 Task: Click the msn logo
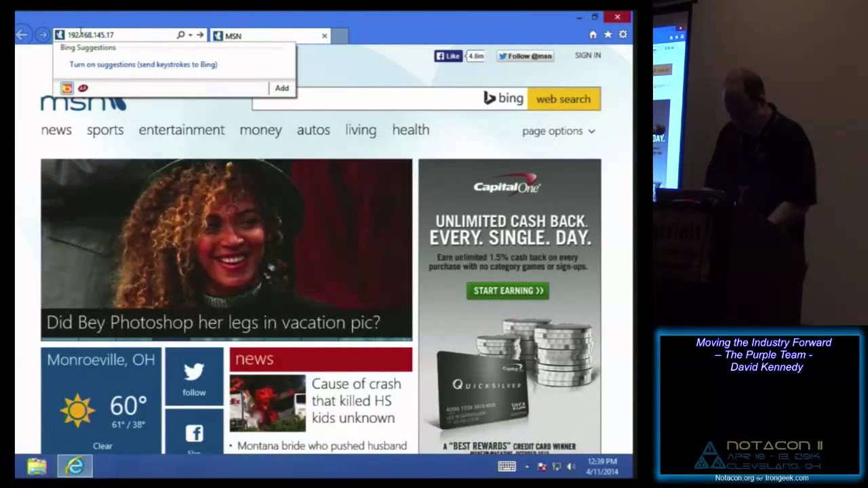click(83, 103)
